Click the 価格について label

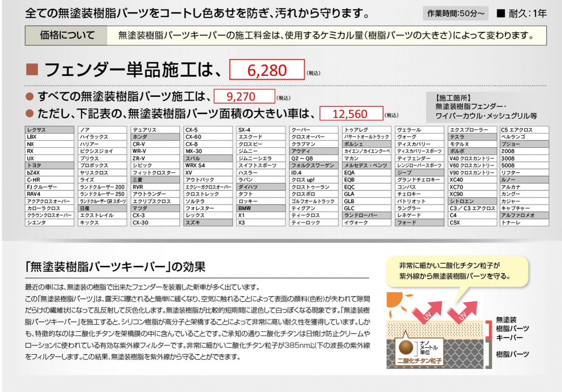tap(67, 35)
